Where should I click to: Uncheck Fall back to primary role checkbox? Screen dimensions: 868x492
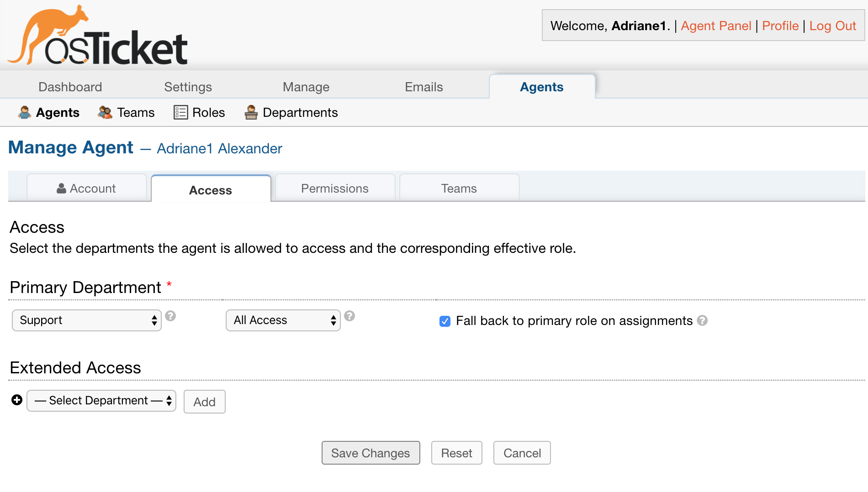tap(445, 321)
